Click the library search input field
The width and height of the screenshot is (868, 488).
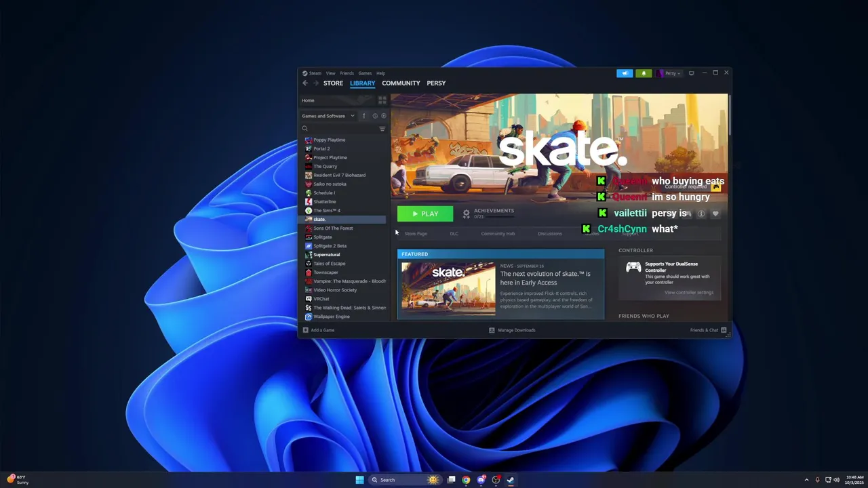tap(343, 129)
